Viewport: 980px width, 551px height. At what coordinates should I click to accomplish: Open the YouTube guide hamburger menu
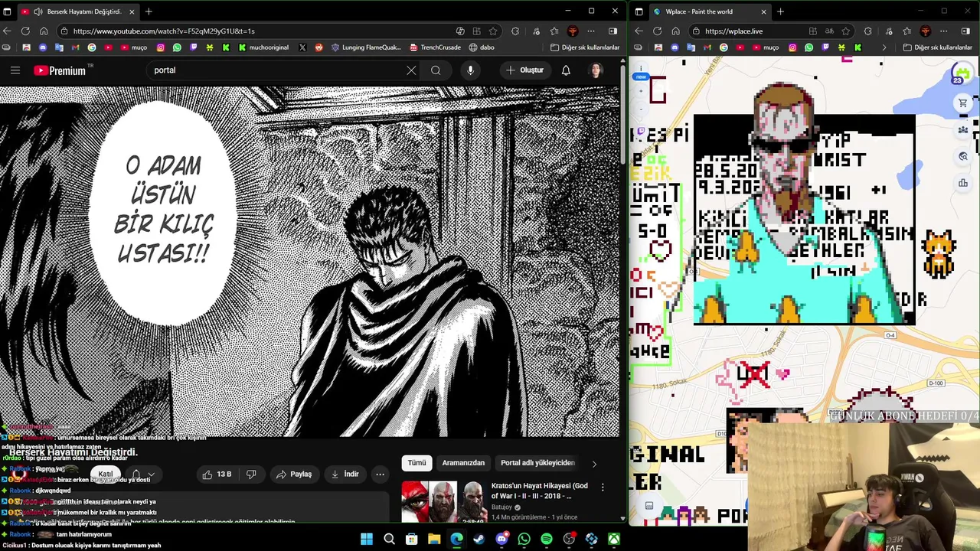point(15,70)
